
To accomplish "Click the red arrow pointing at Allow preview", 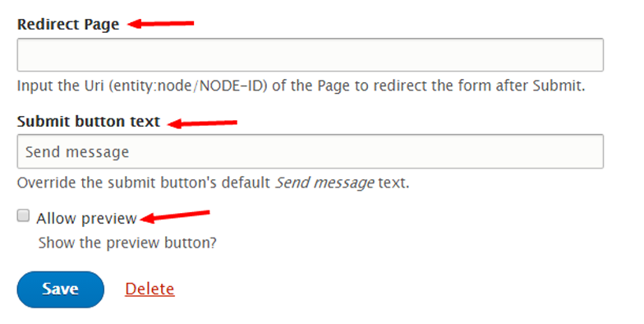I will [x=175, y=216].
